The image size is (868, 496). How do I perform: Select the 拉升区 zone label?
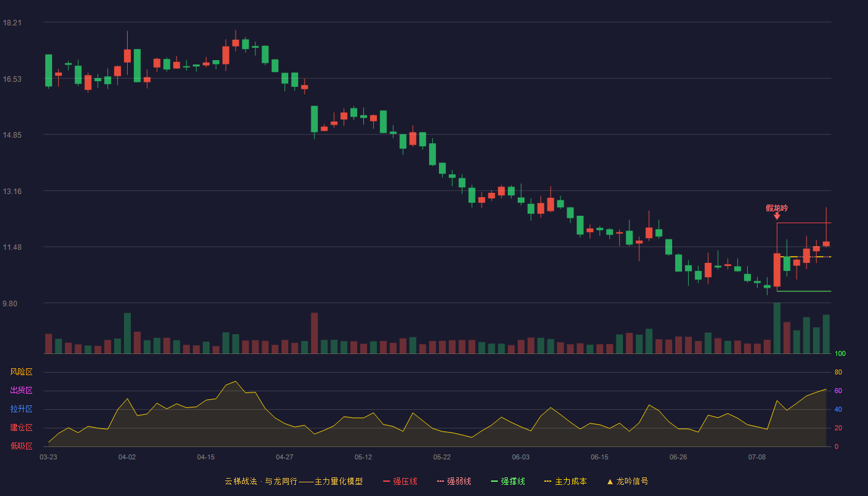21,409
